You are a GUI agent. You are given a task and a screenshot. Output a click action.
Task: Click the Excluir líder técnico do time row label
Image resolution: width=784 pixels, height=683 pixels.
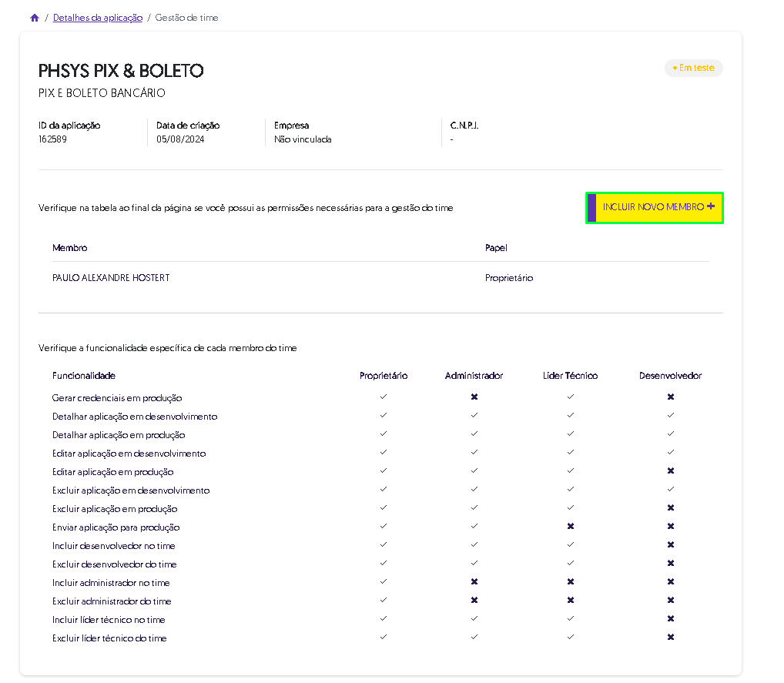(109, 639)
